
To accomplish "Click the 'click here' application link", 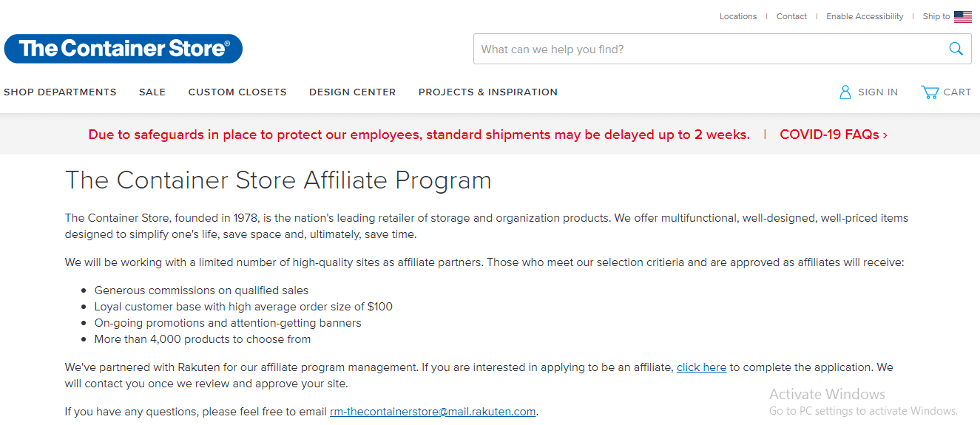I will point(701,367).
